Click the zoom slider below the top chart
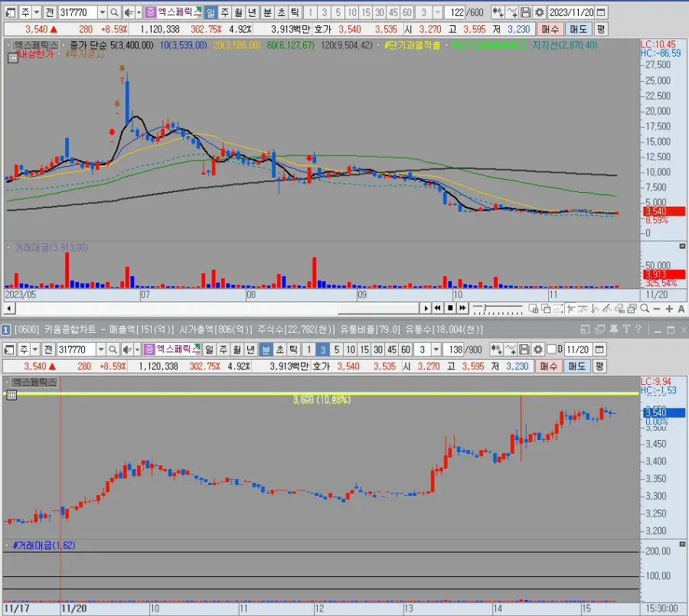 click(498, 309)
